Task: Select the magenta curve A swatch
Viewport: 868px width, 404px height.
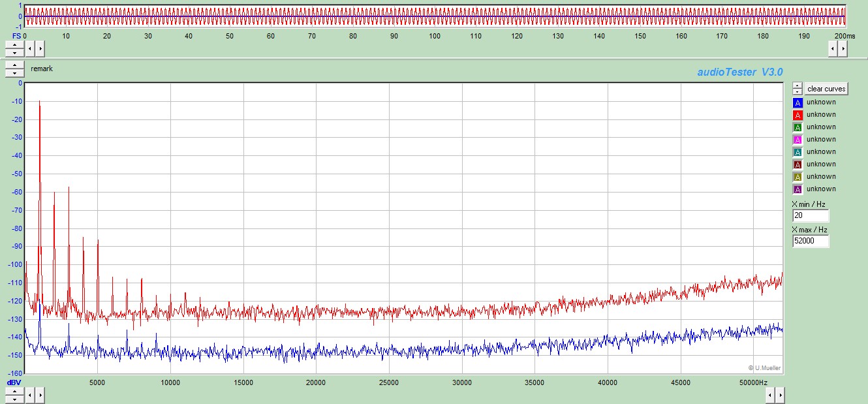Action: pyautogui.click(x=797, y=140)
